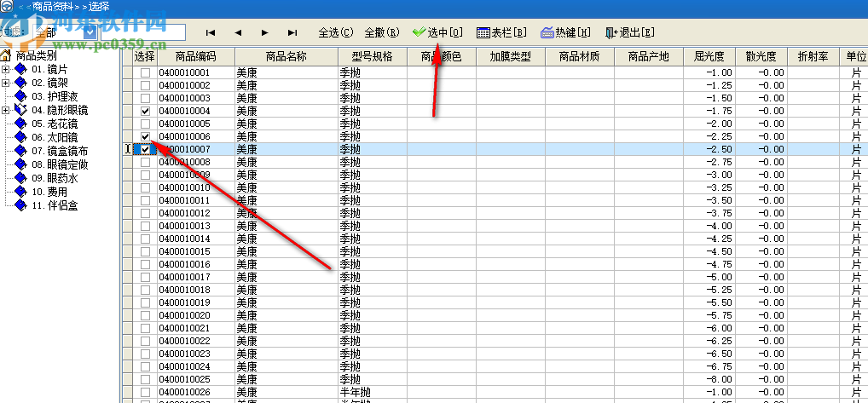Click the diamond icon beside 07.镜盒镜布
The height and width of the screenshot is (403, 868).
pyautogui.click(x=20, y=151)
